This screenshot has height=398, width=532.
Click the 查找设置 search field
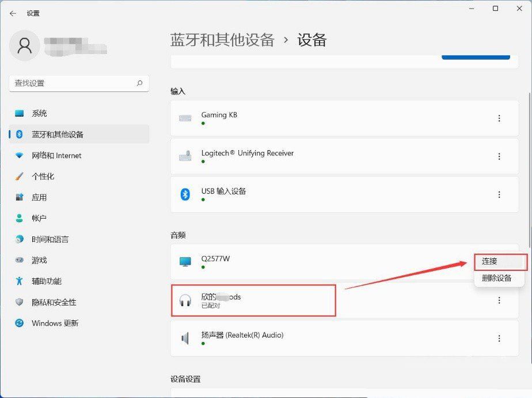pyautogui.click(x=79, y=83)
